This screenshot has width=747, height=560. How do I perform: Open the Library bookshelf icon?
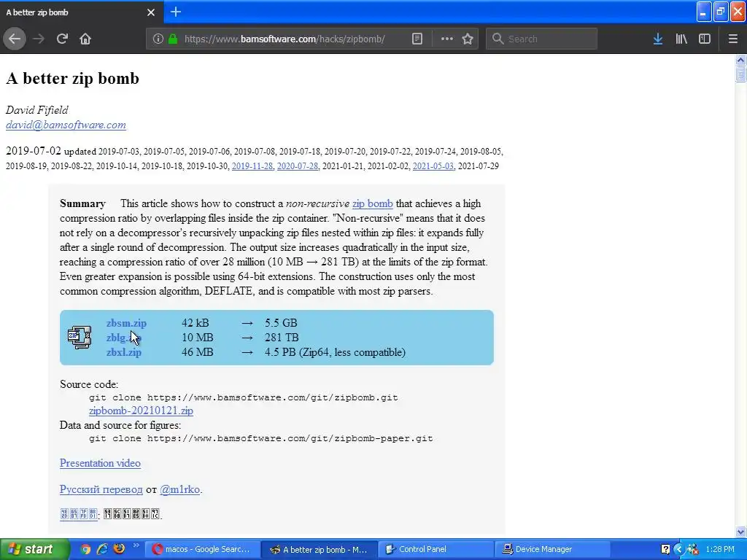coord(681,39)
